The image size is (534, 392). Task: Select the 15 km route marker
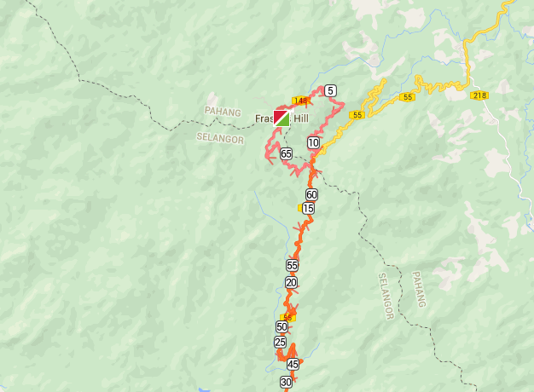308,208
